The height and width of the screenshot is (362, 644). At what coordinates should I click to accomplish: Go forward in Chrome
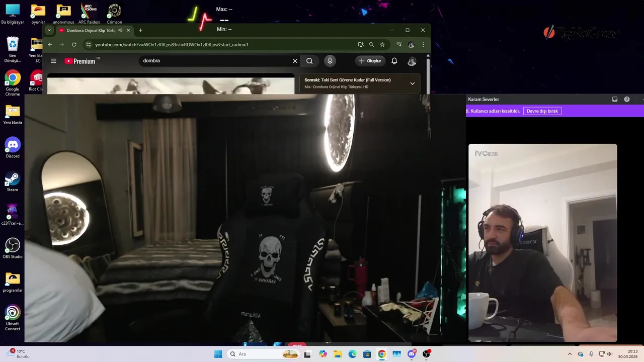[x=62, y=45]
